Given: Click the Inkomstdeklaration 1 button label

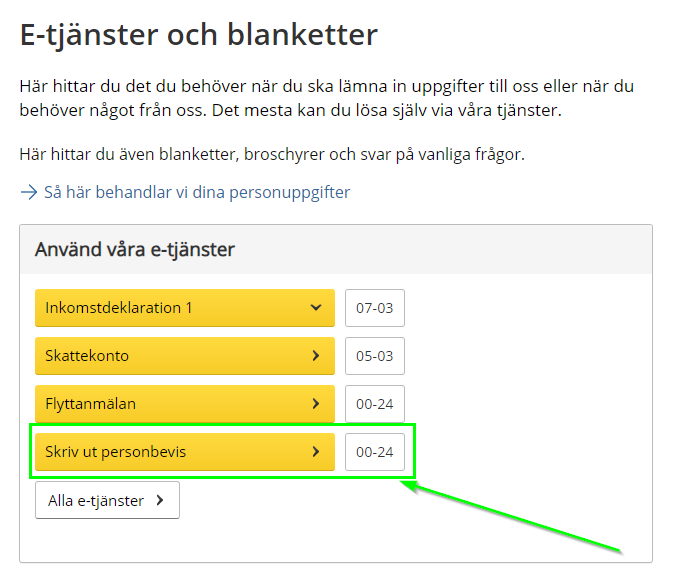Looking at the screenshot, I should (x=120, y=308).
